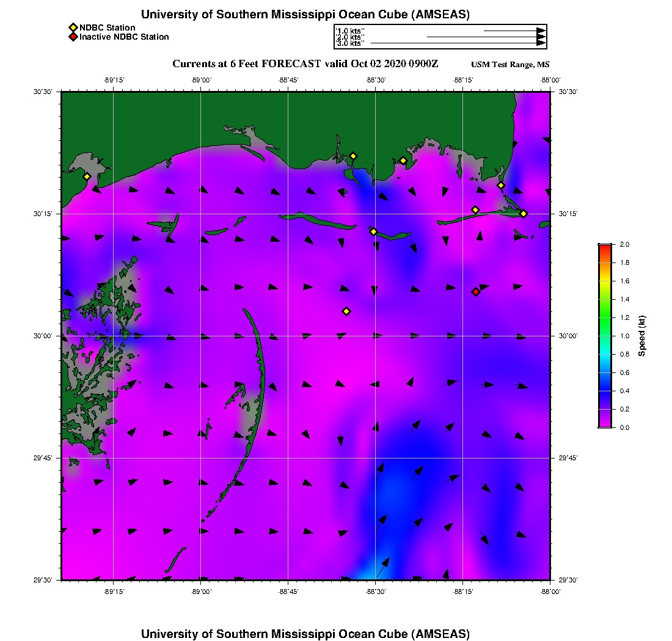Click the USM Test Range, MS label

click(x=510, y=65)
